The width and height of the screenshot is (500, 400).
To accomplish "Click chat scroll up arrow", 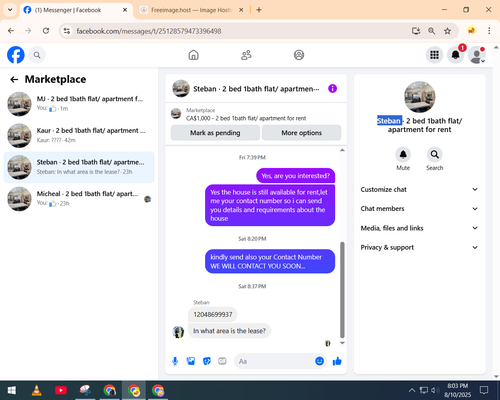I will (x=342, y=150).
